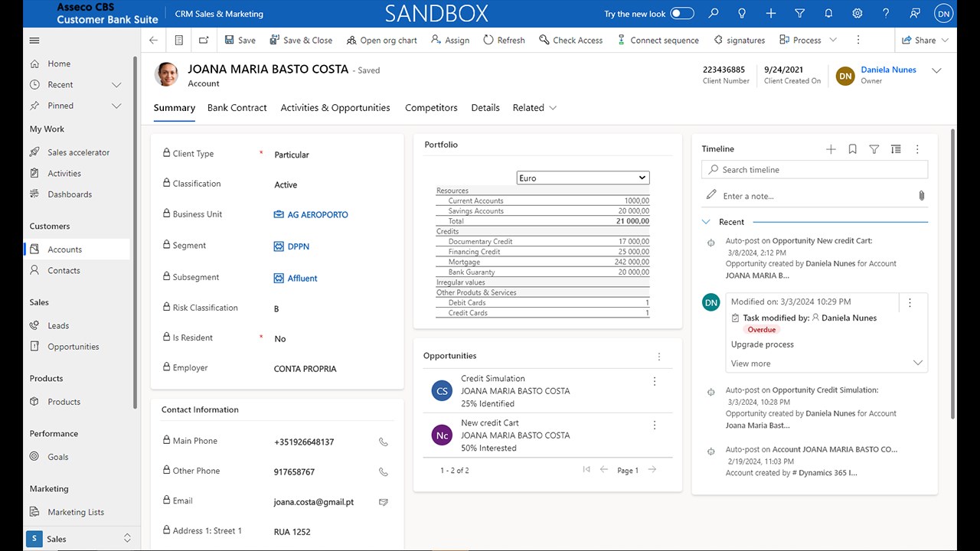
Task: Open the settings gear
Action: [857, 14]
